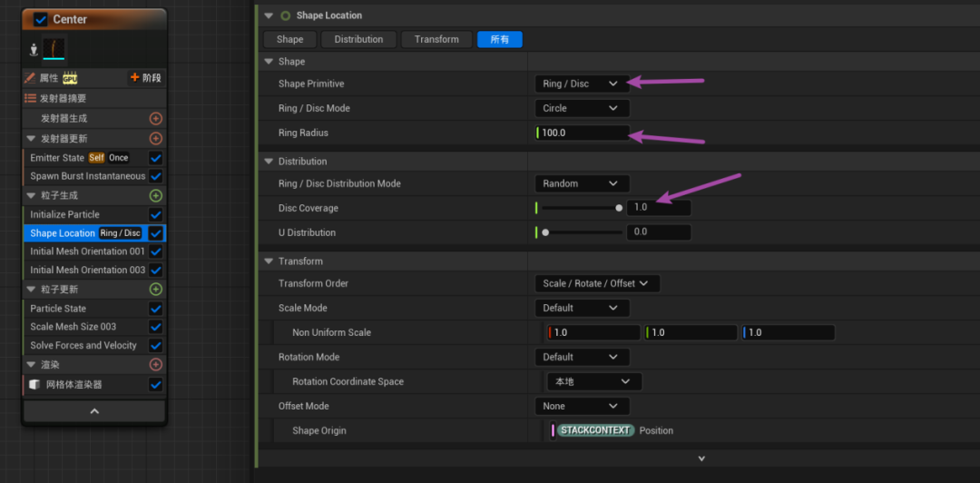Collapse the 粒子更新 group
This screenshot has width=980, height=483.
[x=31, y=289]
